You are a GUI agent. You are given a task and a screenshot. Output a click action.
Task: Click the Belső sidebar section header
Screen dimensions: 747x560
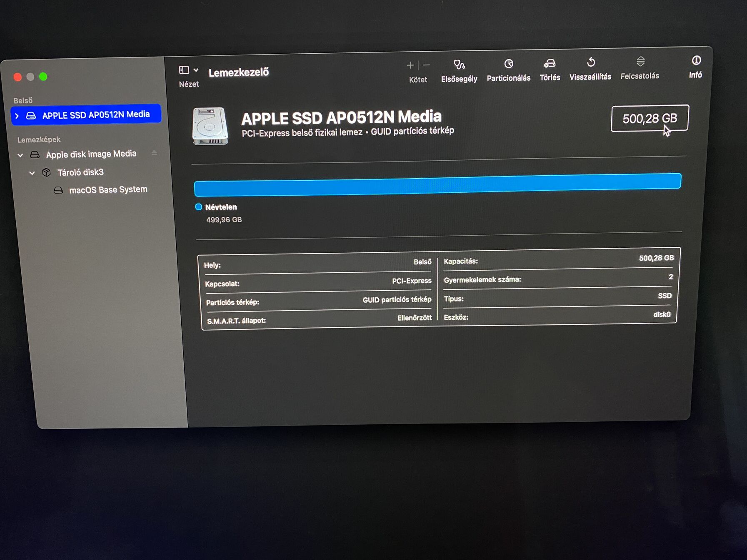(23, 100)
